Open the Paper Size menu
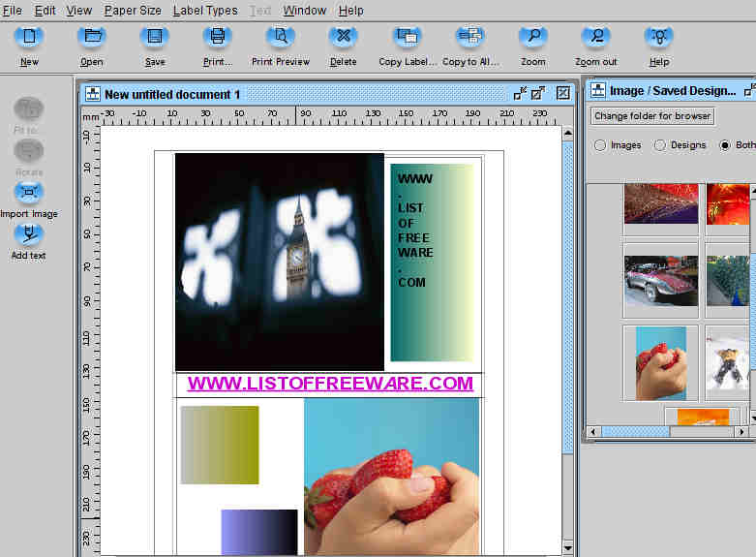The image size is (756, 557). pos(133,10)
